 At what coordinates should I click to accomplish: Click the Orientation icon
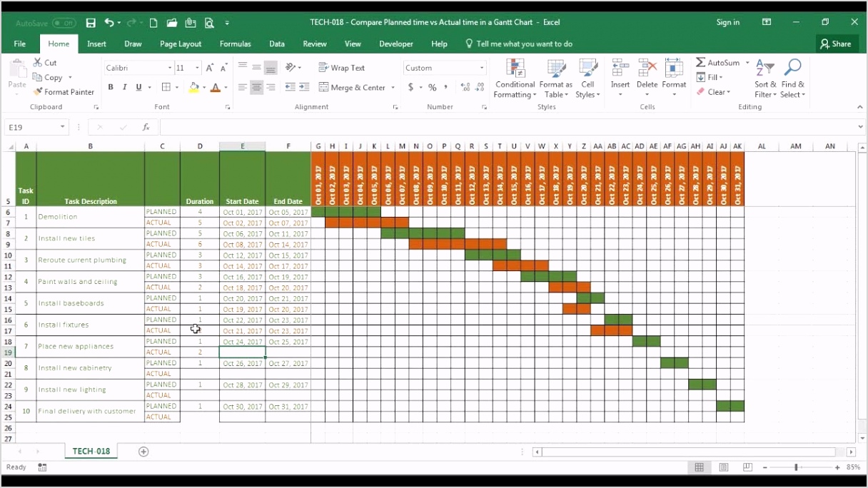291,68
